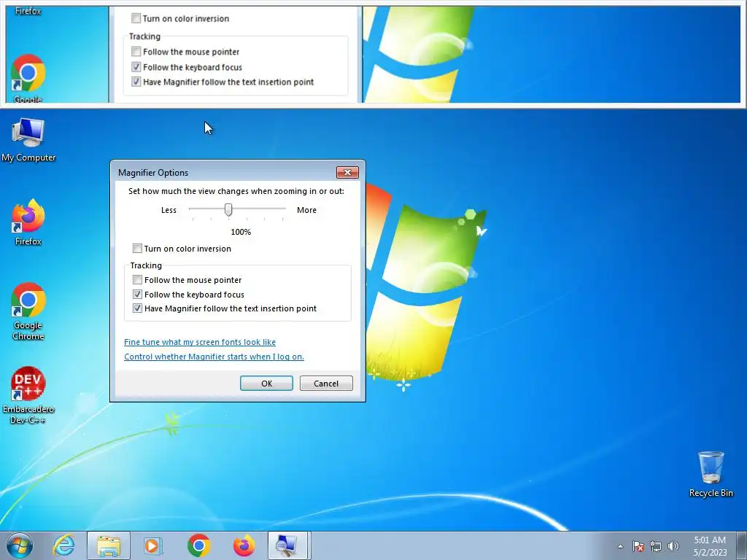747x560 pixels.
Task: Click the Show desktop button on the taskbar
Action: click(742, 545)
